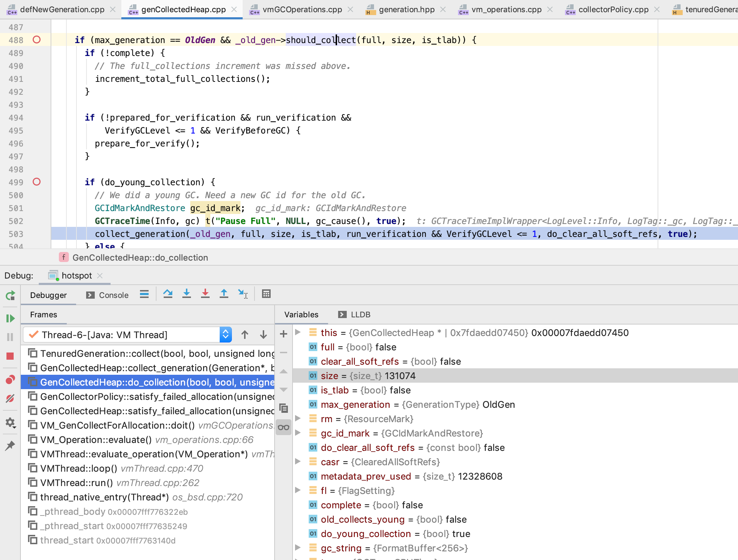Expand casr ClearedAllSoftRefs variable
The height and width of the screenshot is (560, 738).
pos(298,462)
